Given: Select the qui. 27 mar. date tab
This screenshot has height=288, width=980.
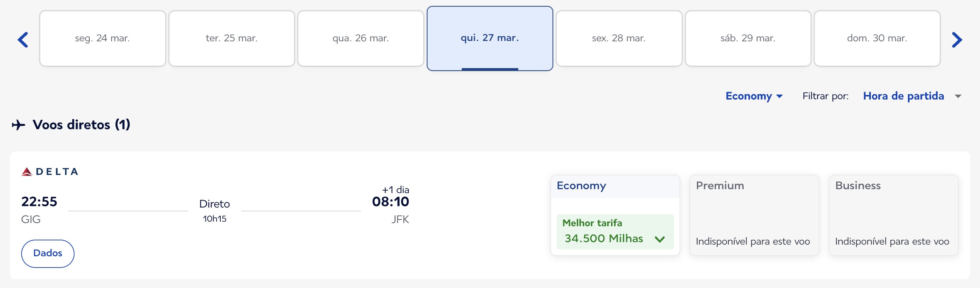Looking at the screenshot, I should [x=490, y=38].
